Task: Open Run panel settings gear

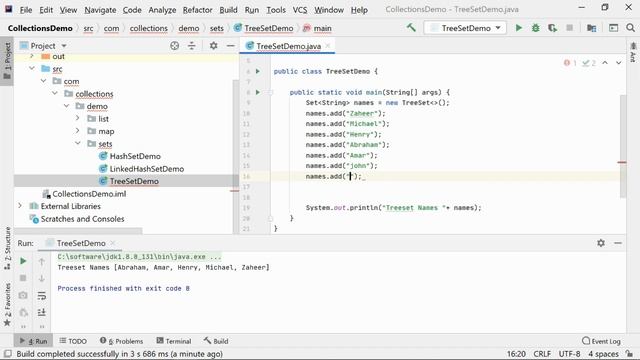Action: click(601, 243)
